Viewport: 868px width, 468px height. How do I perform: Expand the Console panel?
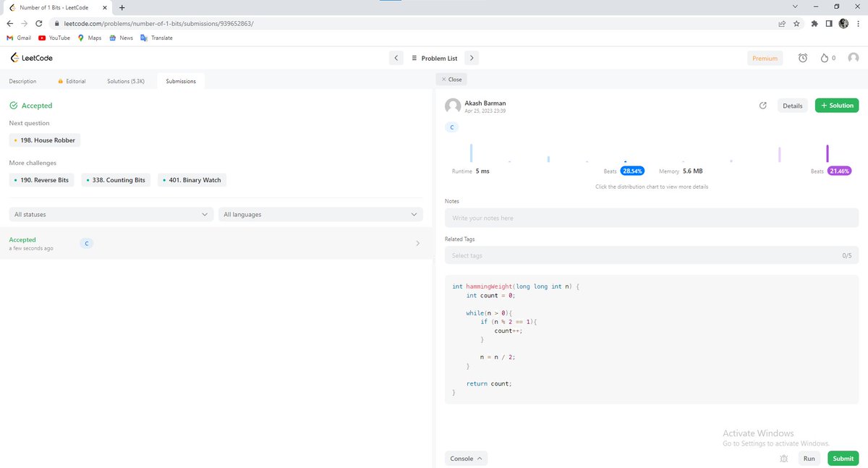click(x=467, y=459)
